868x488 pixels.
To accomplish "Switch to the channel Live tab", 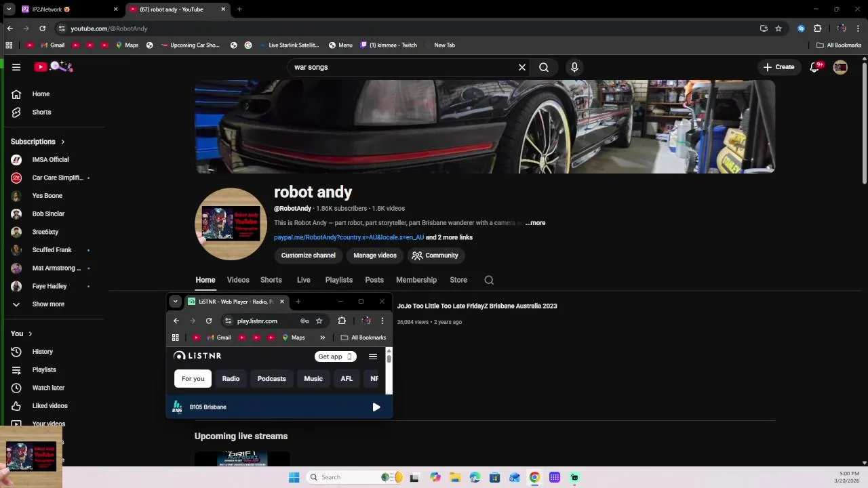I will click(x=303, y=280).
